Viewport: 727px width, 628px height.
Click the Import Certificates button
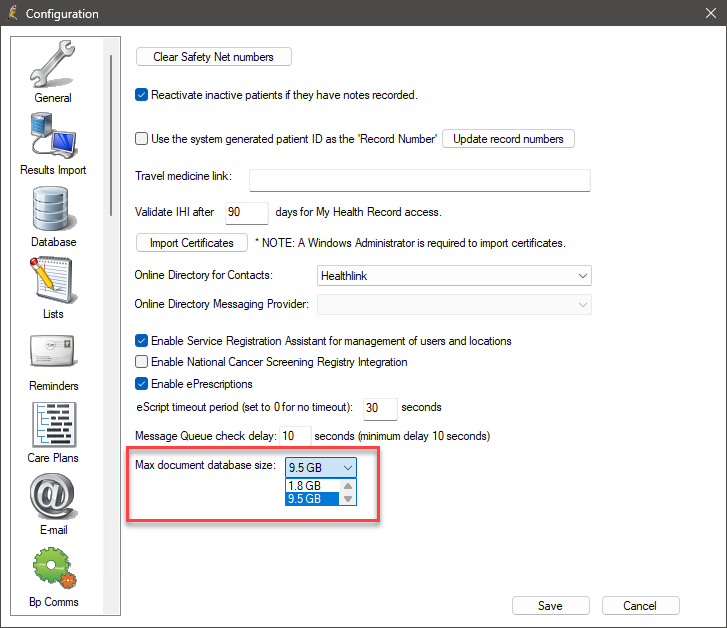click(x=191, y=243)
